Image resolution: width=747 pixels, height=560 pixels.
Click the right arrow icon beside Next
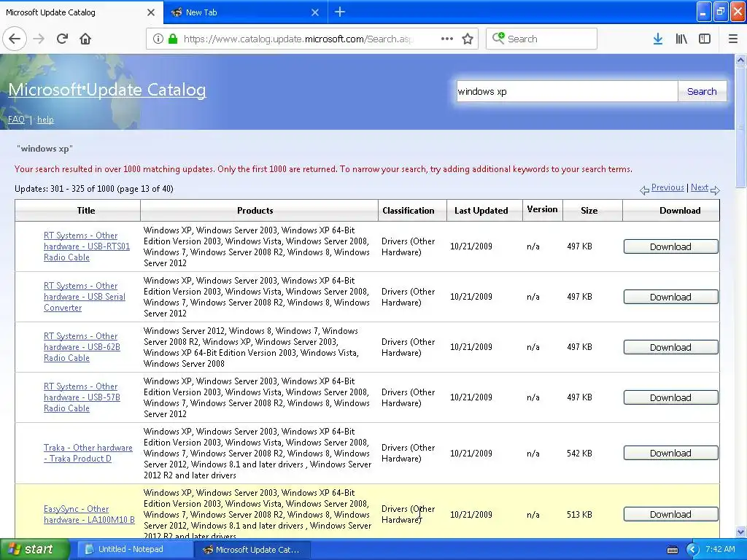pos(715,190)
